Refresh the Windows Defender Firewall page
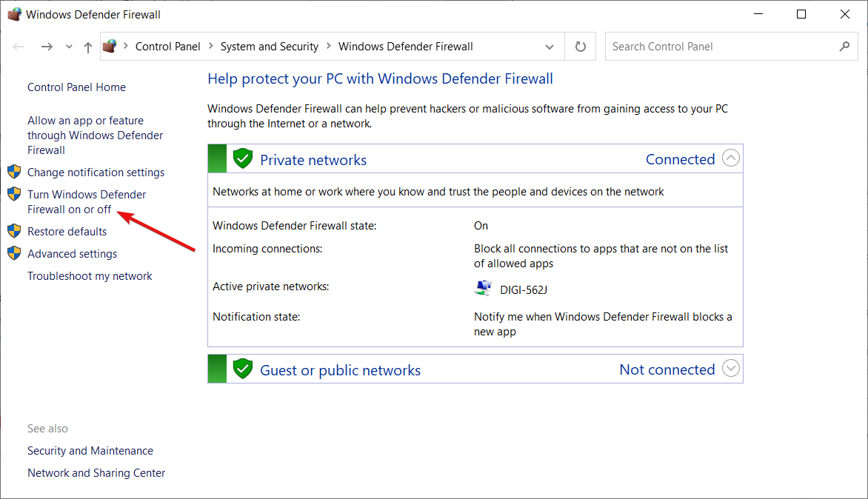Viewport: 868px width, 499px height. click(x=580, y=47)
